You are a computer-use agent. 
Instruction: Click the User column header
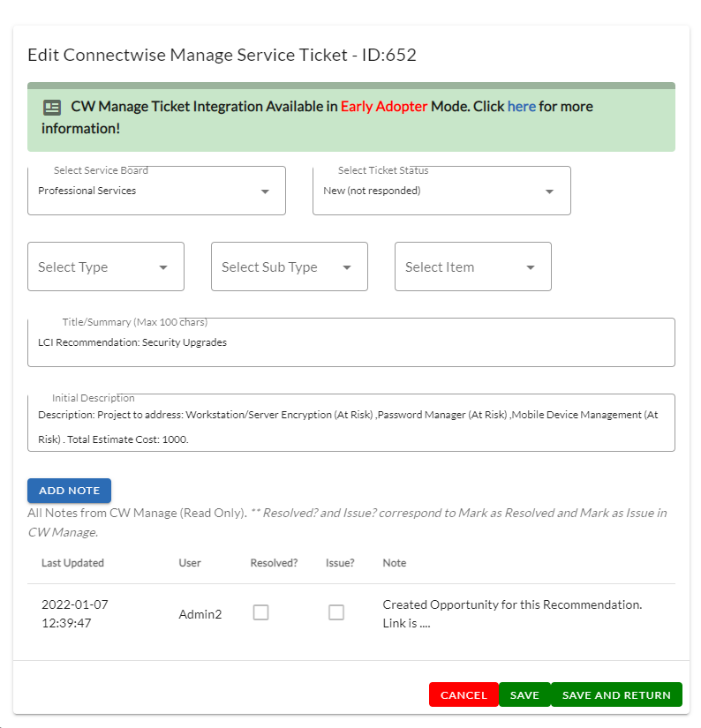[x=190, y=563]
